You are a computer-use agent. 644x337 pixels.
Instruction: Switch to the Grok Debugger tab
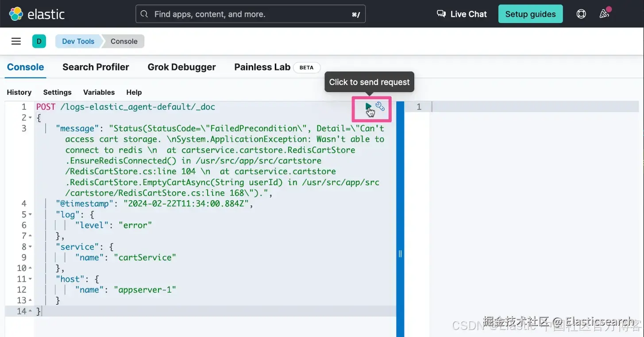pyautogui.click(x=181, y=67)
